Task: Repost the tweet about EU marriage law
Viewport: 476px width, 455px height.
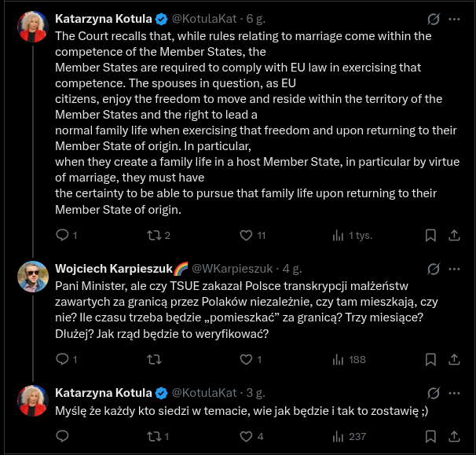Action: [154, 235]
